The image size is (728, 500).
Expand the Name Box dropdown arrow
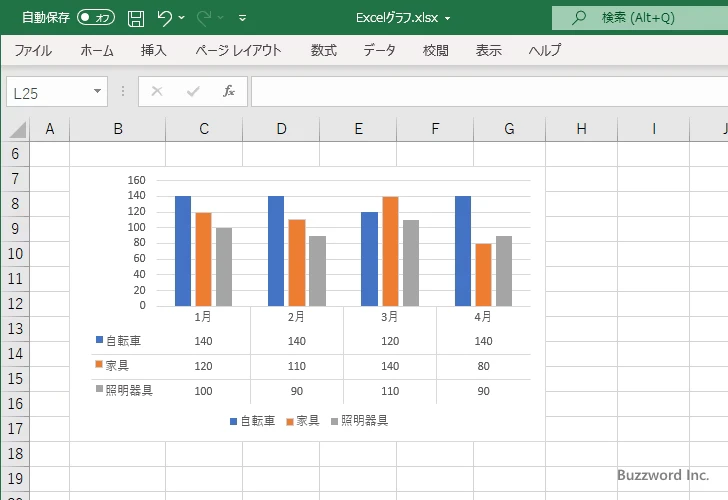tap(97, 91)
